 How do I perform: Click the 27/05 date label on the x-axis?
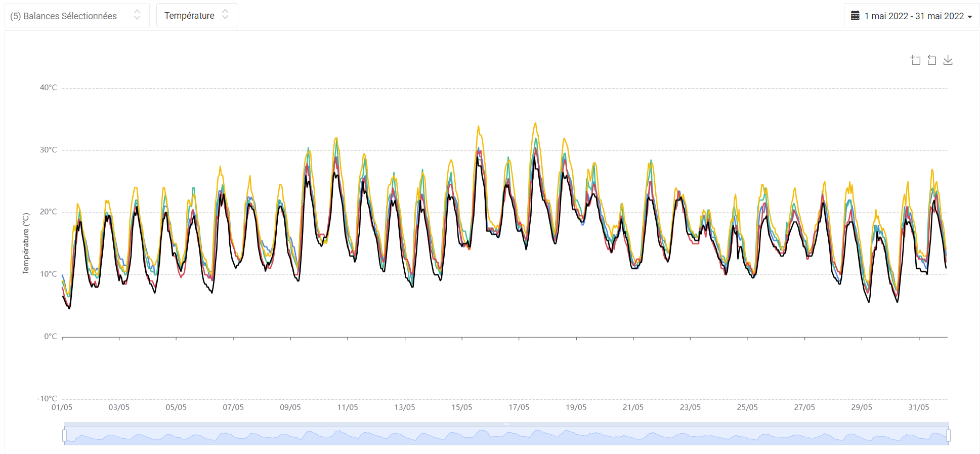click(804, 407)
